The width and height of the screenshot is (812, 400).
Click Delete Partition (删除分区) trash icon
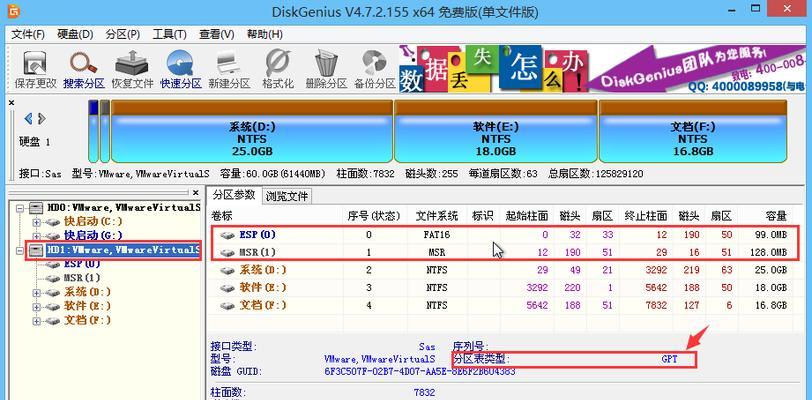click(326, 69)
